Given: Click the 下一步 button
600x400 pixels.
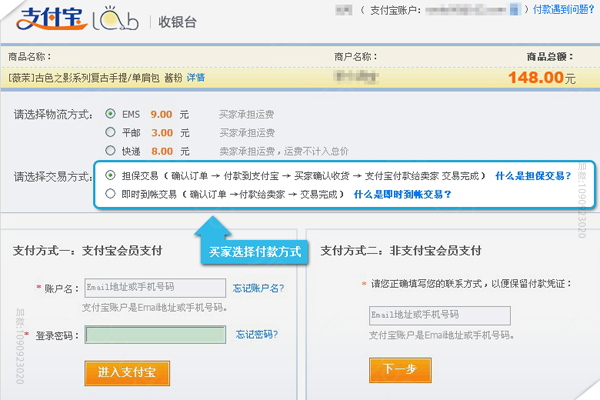Looking at the screenshot, I should click(x=400, y=370).
